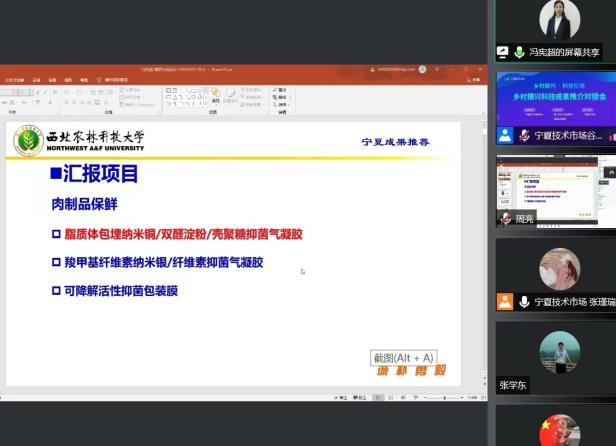Click the Share button in PowerPoint ribbon
This screenshot has height=446, width=616.
coord(473,80)
